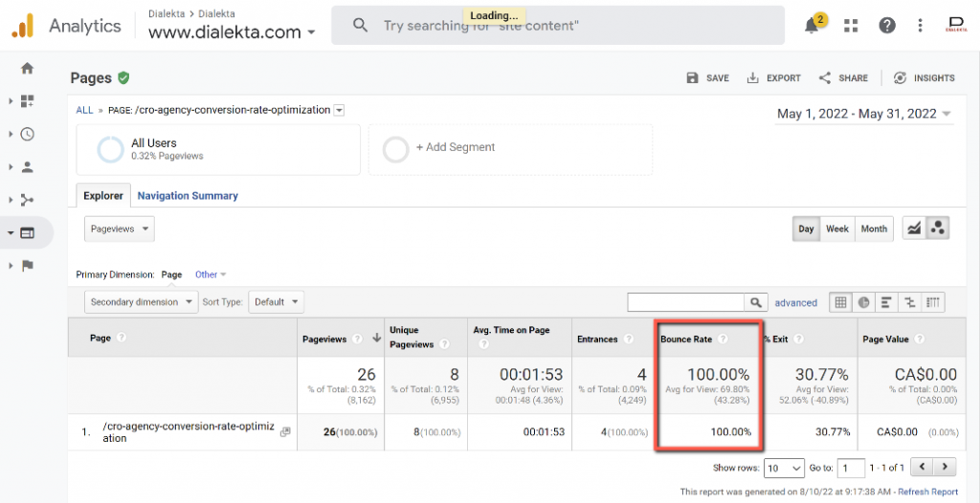Open the date range dropdown
Screen dimensions: 980x503
(864, 114)
